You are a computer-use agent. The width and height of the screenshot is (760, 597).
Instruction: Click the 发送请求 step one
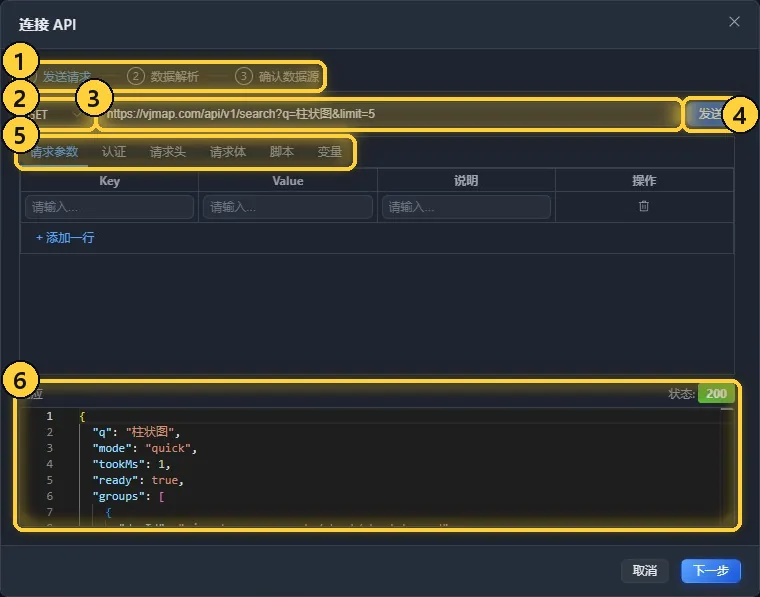(58, 76)
